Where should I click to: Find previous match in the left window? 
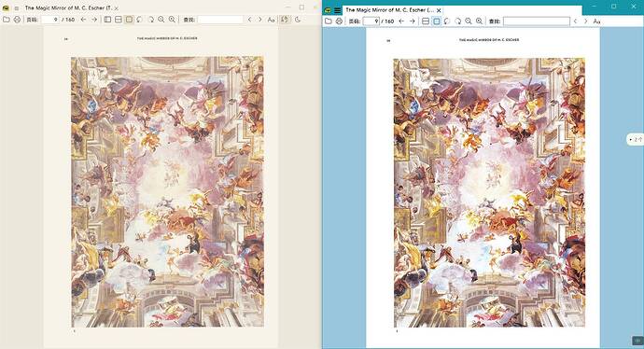[x=249, y=20]
